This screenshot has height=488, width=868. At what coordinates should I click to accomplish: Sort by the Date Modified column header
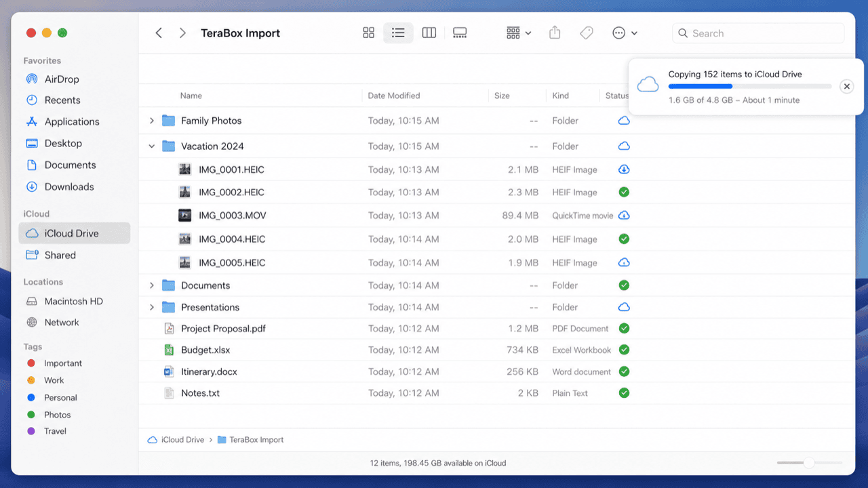coord(394,96)
